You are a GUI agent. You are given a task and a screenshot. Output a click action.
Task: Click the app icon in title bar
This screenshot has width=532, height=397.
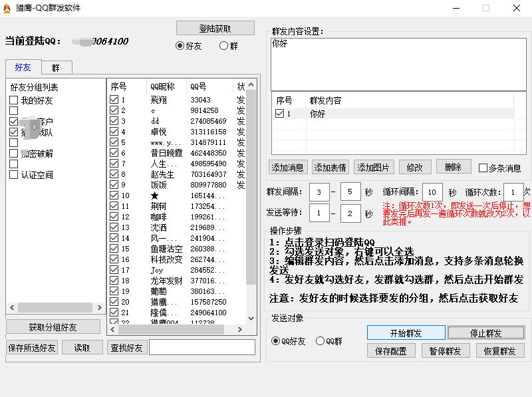[x=7, y=8]
